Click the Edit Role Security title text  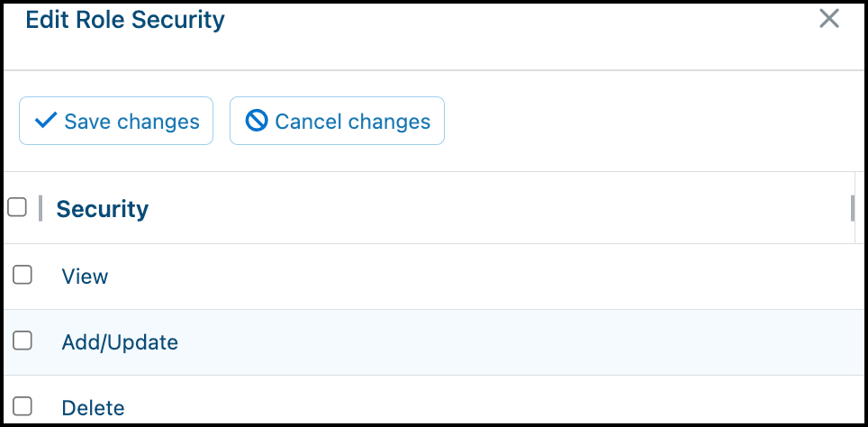125,20
